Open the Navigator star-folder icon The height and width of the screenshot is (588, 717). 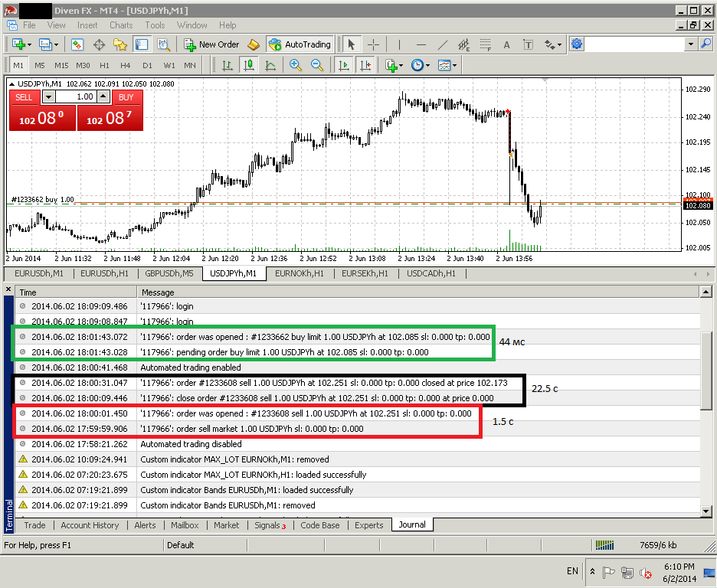pyautogui.click(x=120, y=44)
